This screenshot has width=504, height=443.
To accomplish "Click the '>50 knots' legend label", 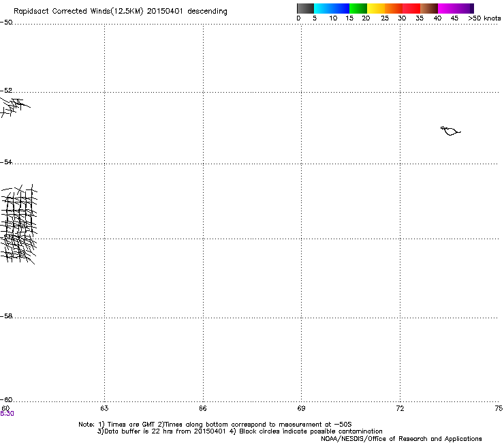I will pos(484,18).
